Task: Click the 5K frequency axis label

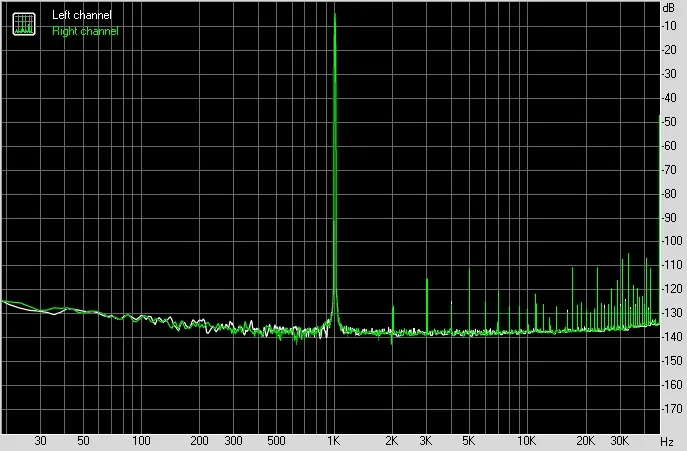Action: pos(468,440)
